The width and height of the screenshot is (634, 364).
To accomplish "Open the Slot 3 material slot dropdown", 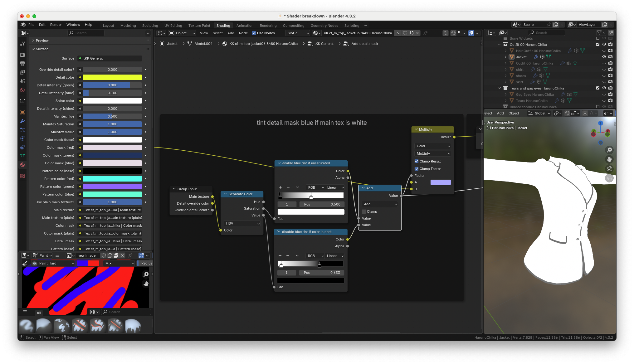I will (298, 33).
